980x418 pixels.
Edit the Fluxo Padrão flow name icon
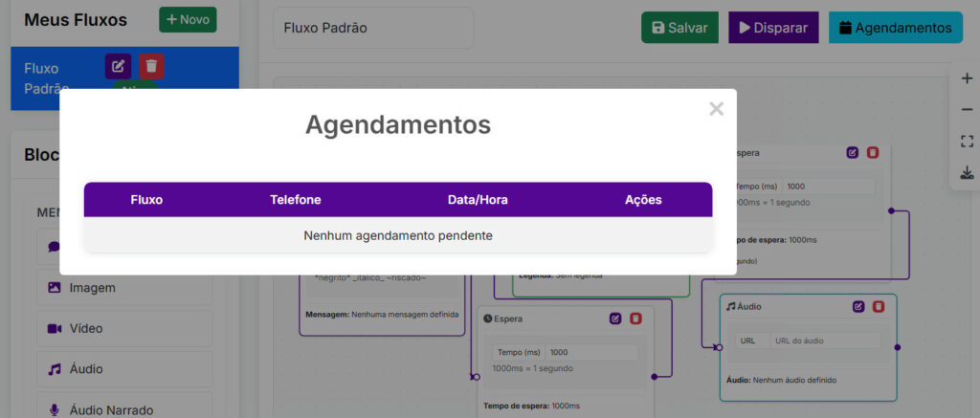click(118, 66)
